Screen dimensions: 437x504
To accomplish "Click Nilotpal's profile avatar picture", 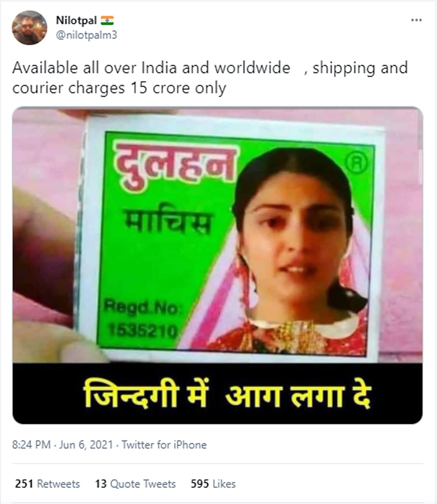I will coord(29,28).
